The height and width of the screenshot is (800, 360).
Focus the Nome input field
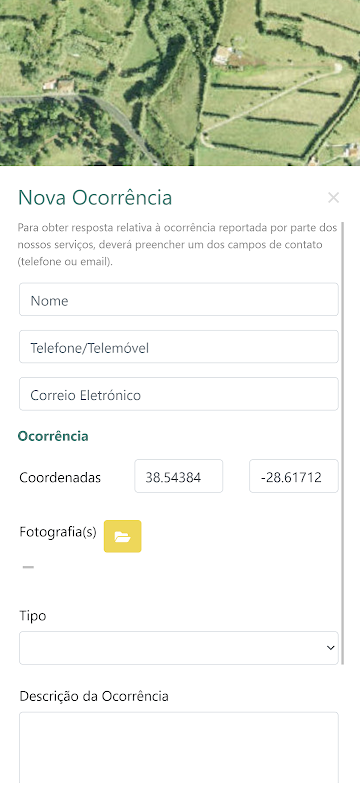click(x=179, y=299)
